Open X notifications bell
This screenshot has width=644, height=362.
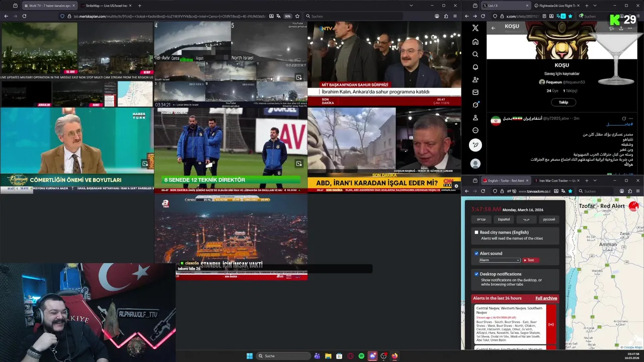[475, 67]
